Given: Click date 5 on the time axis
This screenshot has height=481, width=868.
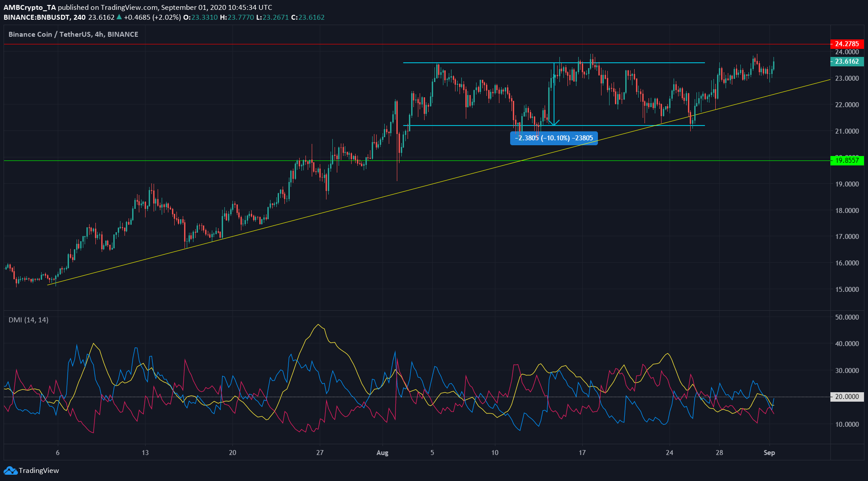Looking at the screenshot, I should 432,453.
